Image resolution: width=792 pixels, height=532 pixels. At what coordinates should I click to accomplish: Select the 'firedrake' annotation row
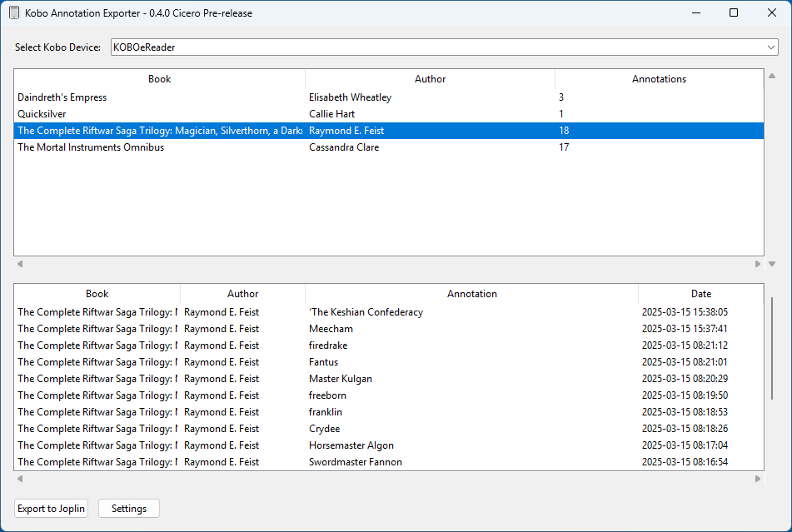tap(328, 346)
